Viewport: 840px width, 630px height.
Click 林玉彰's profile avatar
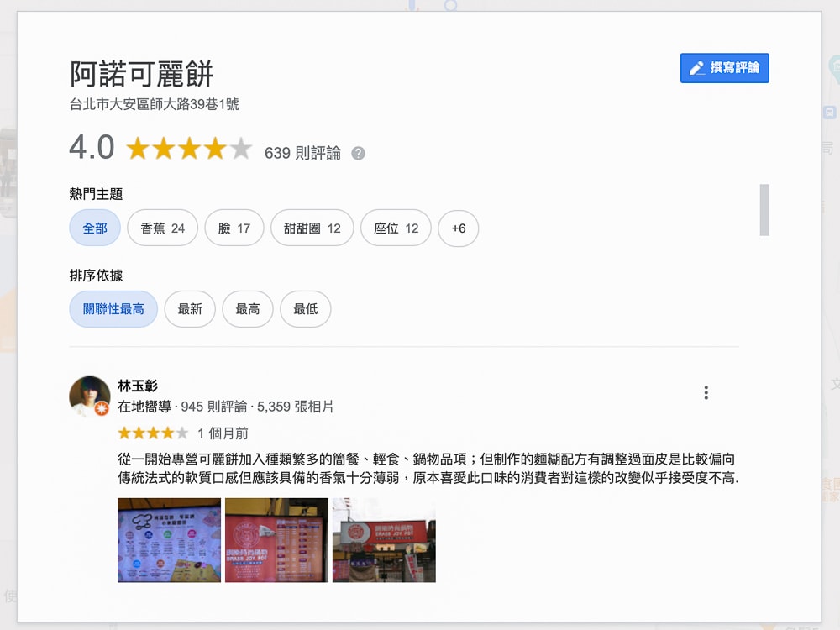point(89,396)
